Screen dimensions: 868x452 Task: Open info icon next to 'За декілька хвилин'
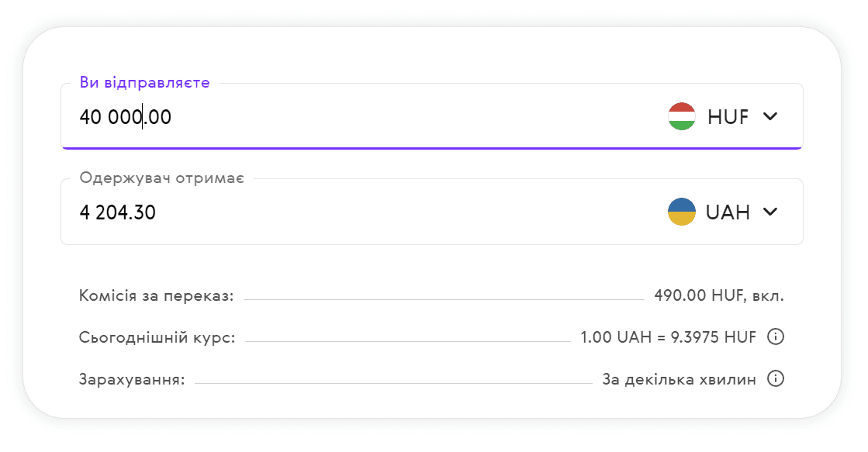pos(775,378)
